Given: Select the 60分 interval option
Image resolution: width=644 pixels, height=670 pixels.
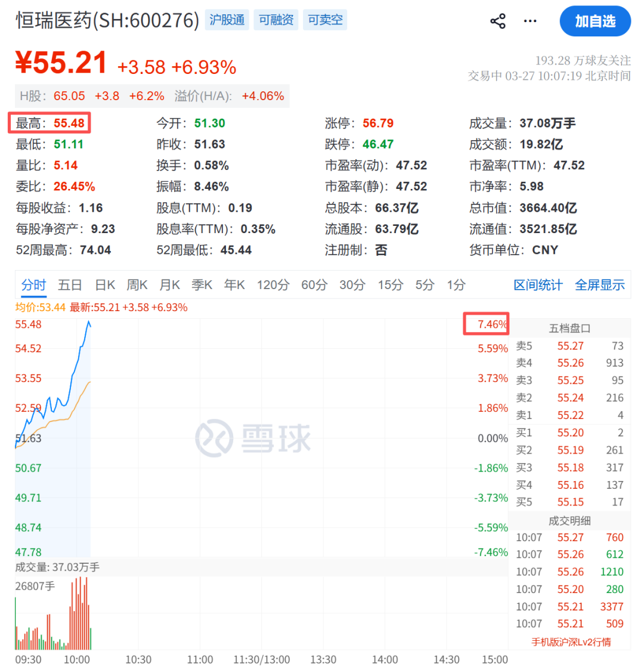Looking at the screenshot, I should click(314, 285).
